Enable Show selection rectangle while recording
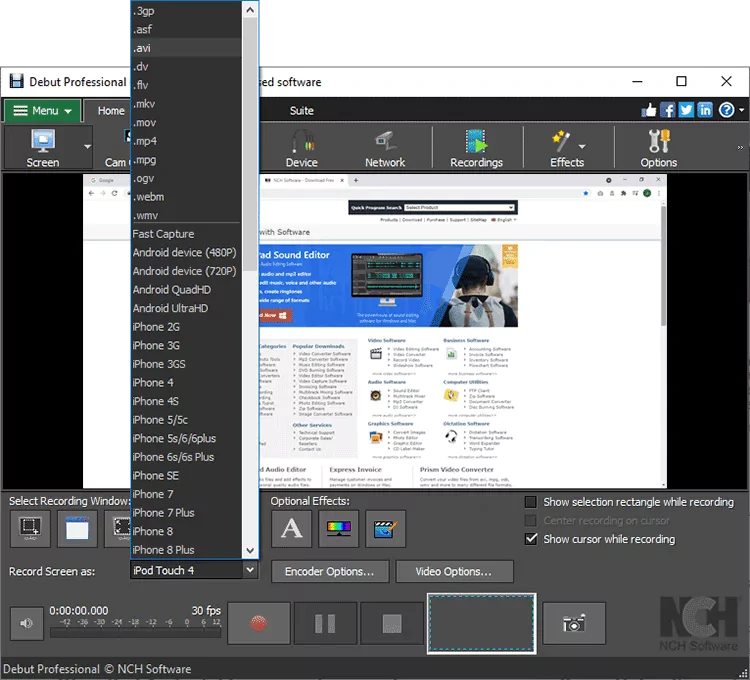750x680 pixels. [x=531, y=502]
